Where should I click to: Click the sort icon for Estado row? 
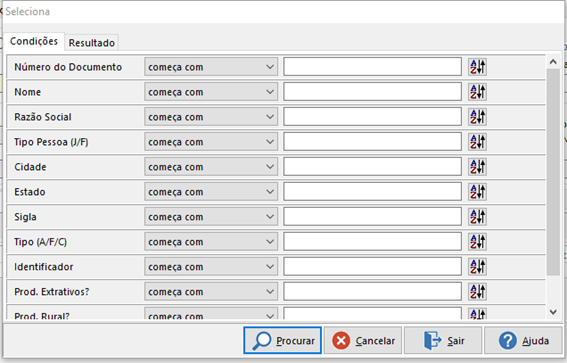click(x=477, y=192)
